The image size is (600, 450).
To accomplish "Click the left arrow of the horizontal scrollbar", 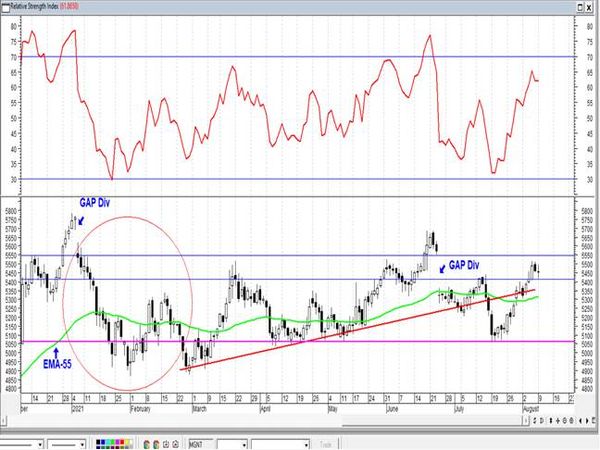I will coord(3,421).
